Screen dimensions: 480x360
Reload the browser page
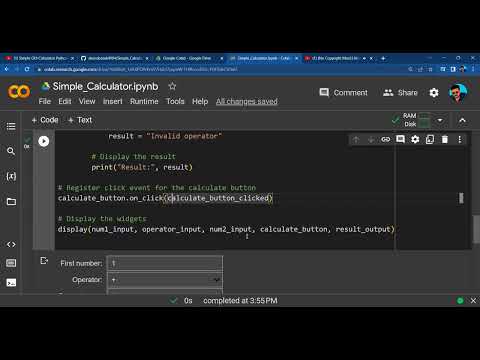[27, 69]
